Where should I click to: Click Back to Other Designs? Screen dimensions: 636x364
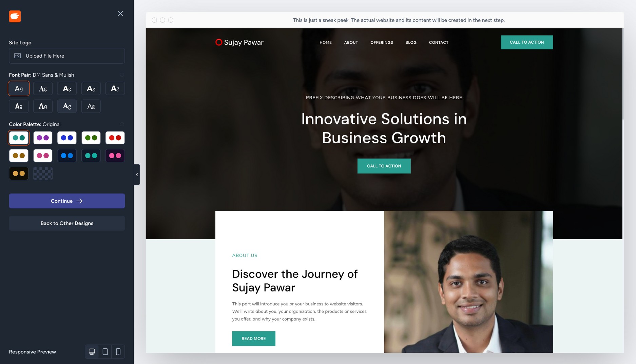(67, 223)
